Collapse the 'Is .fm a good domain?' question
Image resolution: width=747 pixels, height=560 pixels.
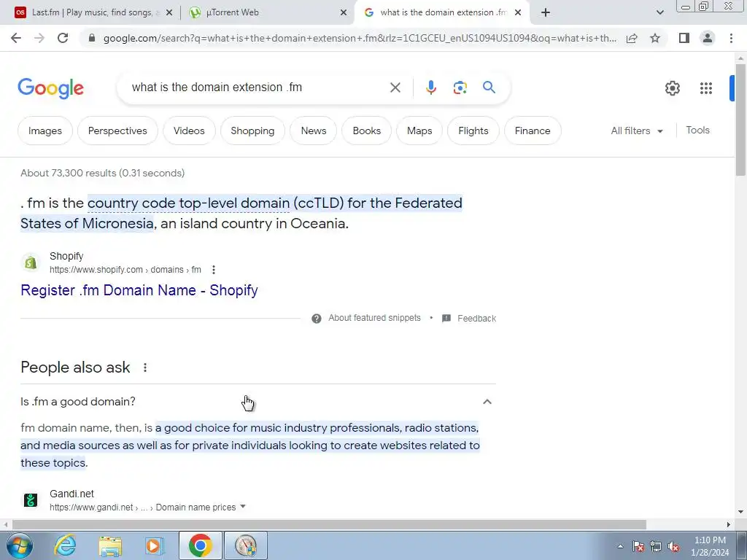coord(487,402)
